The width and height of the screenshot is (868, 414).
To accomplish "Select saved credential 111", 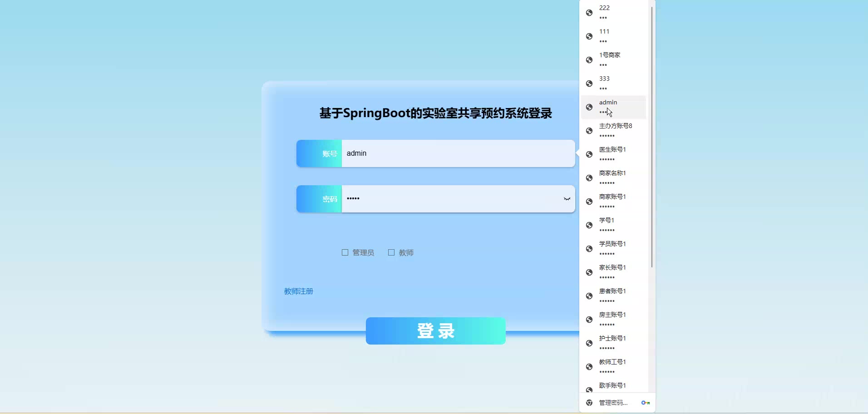I will click(614, 36).
